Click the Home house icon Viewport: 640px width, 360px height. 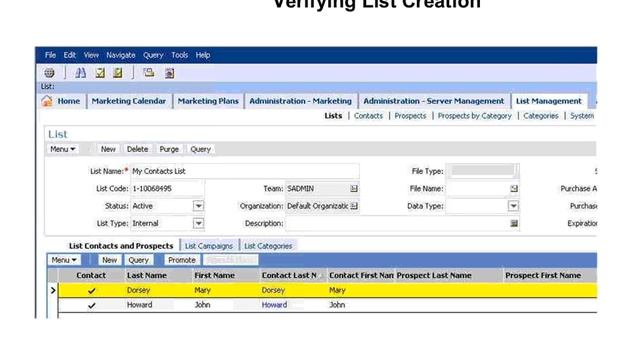[47, 101]
